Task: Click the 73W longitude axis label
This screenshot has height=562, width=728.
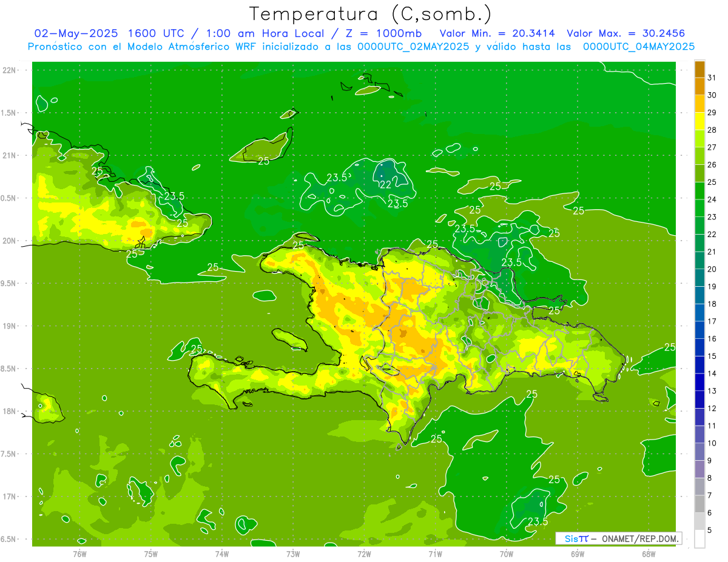Action: (293, 554)
